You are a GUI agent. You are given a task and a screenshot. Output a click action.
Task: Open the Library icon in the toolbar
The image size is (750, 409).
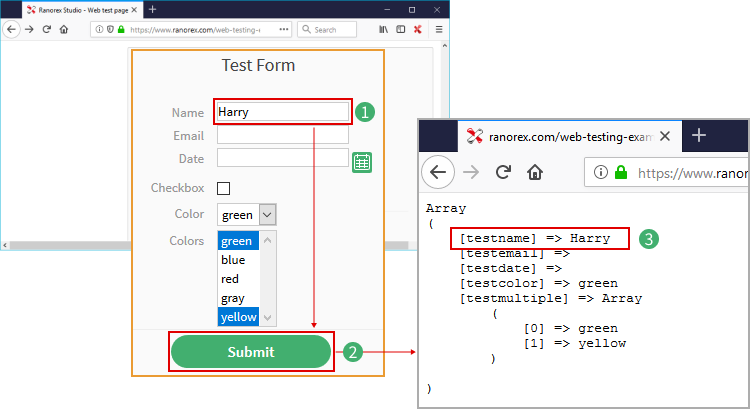[x=383, y=30]
